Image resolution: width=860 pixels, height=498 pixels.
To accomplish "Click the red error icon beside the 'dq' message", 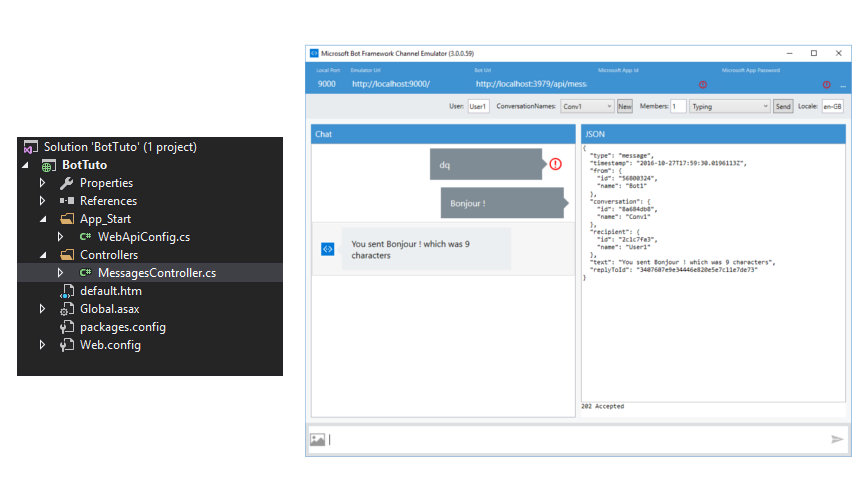I will pyautogui.click(x=555, y=164).
